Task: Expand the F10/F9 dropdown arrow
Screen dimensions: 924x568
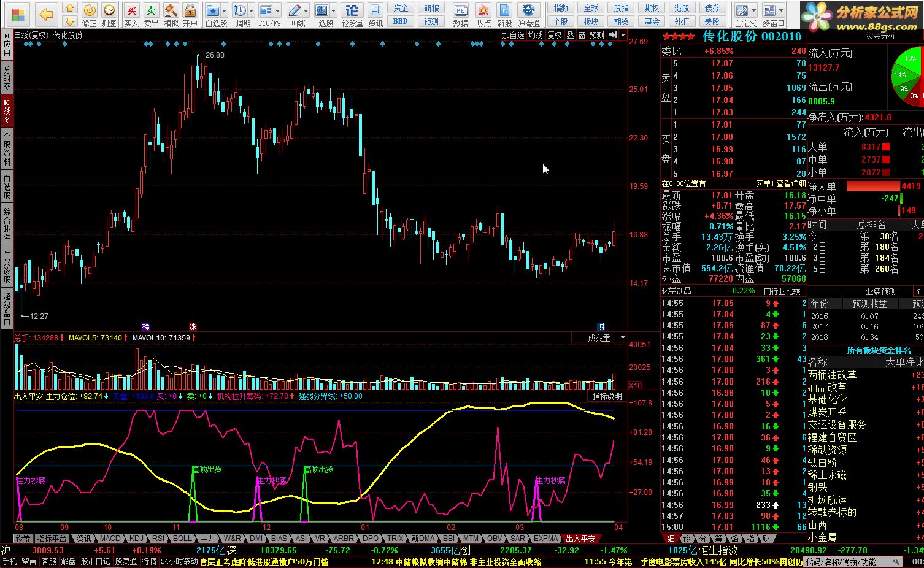Action: [277, 10]
